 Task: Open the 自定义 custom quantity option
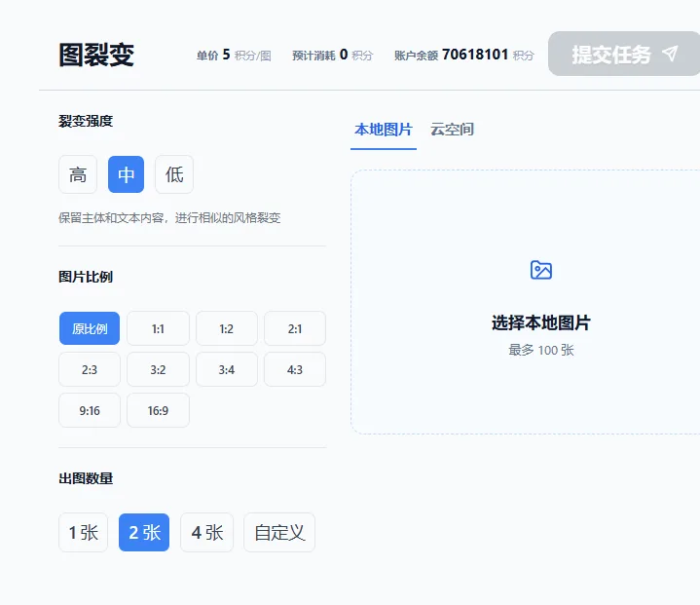[279, 533]
